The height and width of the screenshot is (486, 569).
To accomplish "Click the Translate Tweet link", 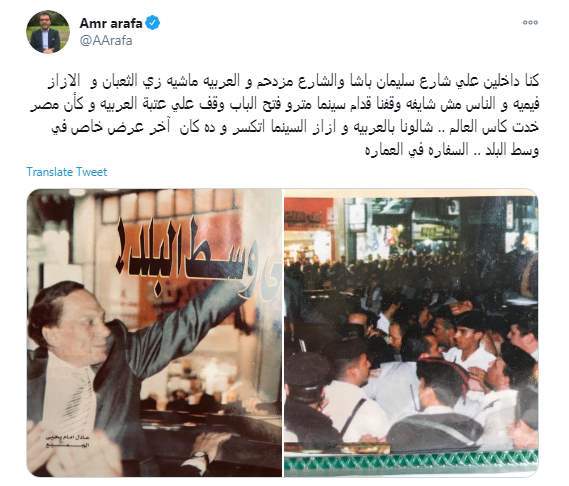I will (67, 172).
